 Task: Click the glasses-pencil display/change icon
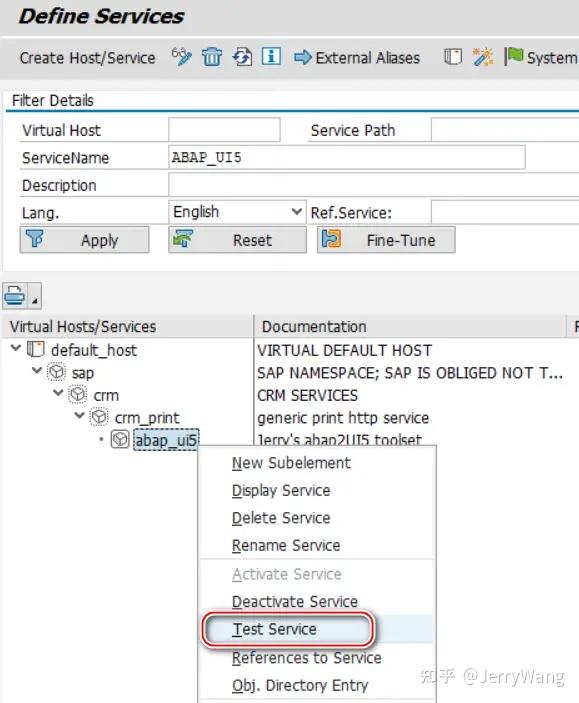[x=182, y=57]
